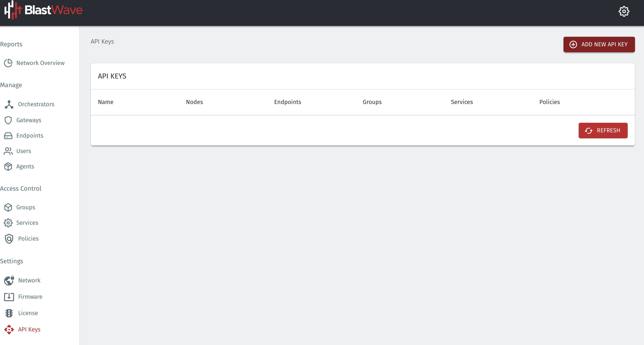
Task: Select the Users icon under Manage
Action: coord(8,151)
